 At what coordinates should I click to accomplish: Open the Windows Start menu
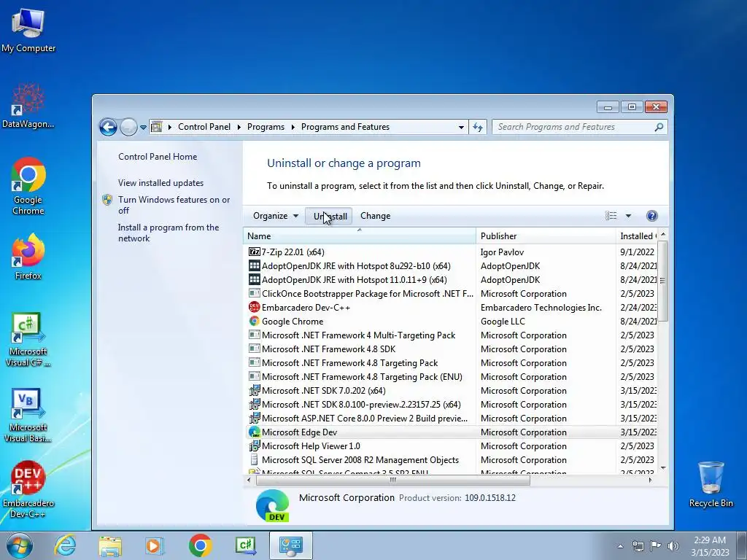19,545
